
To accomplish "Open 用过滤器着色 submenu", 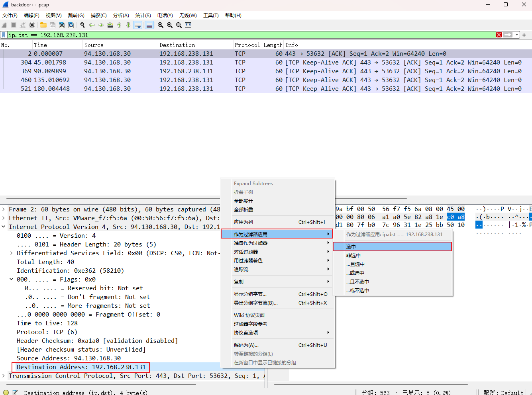I will click(277, 260).
